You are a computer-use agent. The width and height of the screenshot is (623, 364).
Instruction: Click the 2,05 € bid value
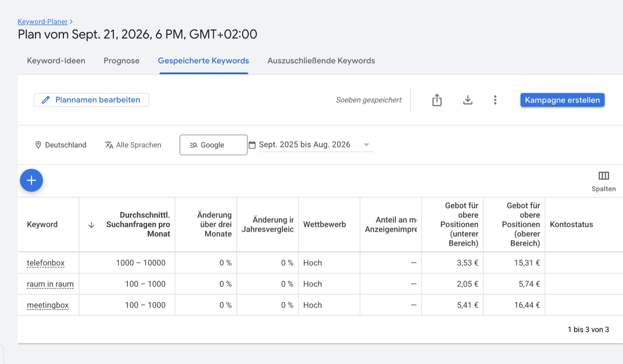467,284
